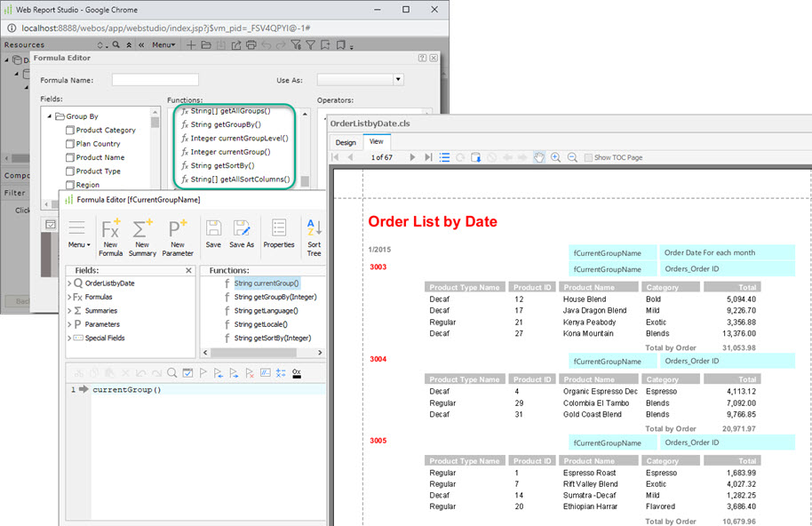Screen dimensions: 812x526
Task: Click the toggle bookmark flag icon
Action: pos(203,373)
